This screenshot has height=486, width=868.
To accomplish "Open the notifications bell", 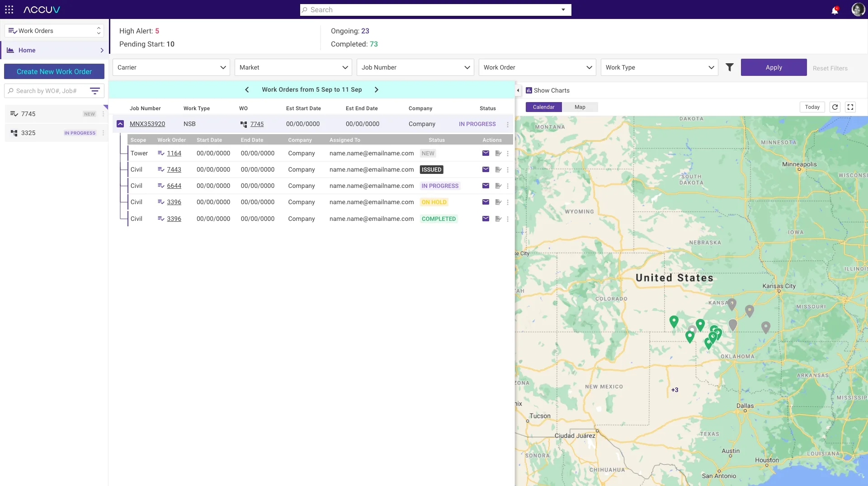I will click(x=835, y=10).
